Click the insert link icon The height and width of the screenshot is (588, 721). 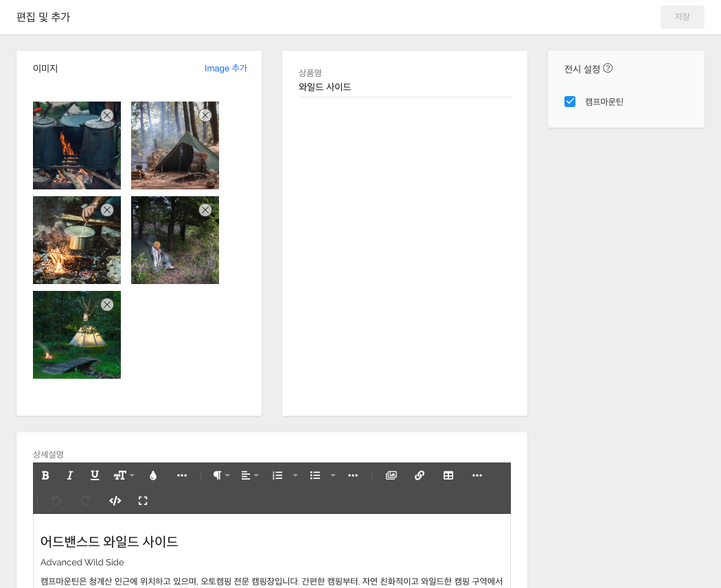[x=420, y=475]
